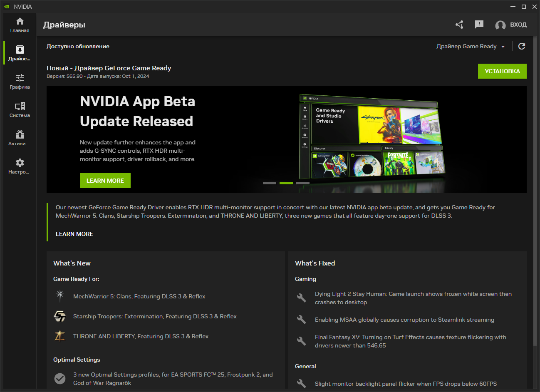Expand the Драйвер Game Ready dropdown
Screen dimensions: 540x392
tap(471, 46)
